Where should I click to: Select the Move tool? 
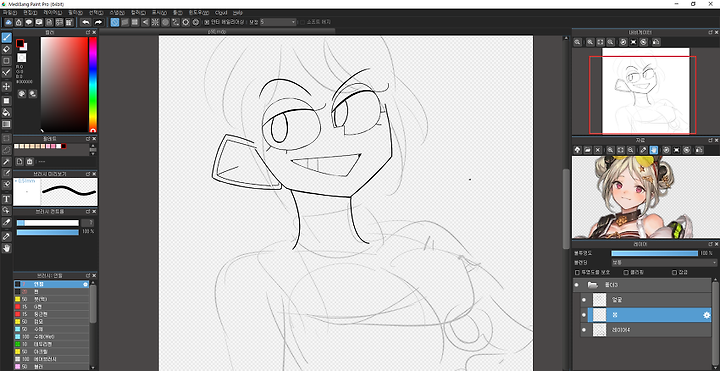point(6,86)
